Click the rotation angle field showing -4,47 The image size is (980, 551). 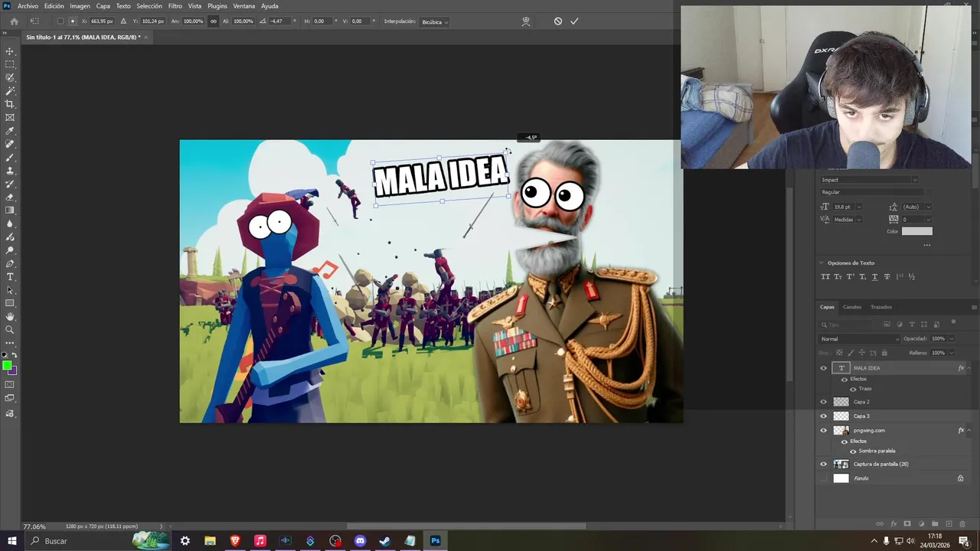[x=280, y=21]
